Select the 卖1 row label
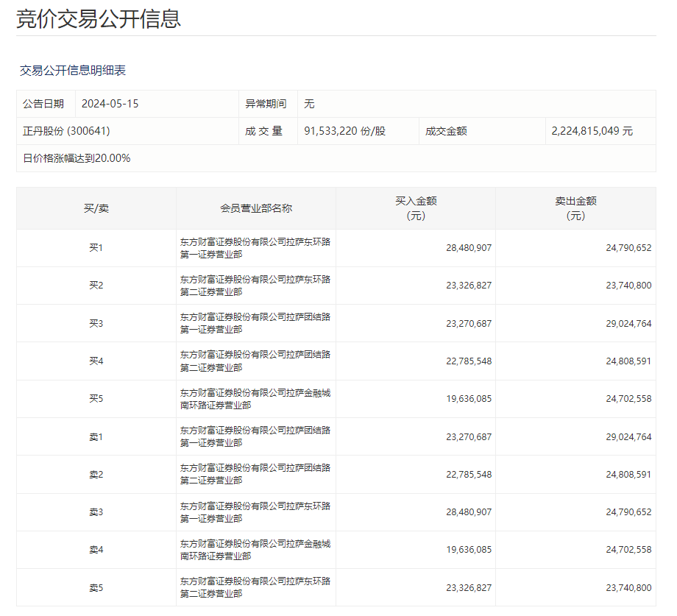 (x=96, y=437)
